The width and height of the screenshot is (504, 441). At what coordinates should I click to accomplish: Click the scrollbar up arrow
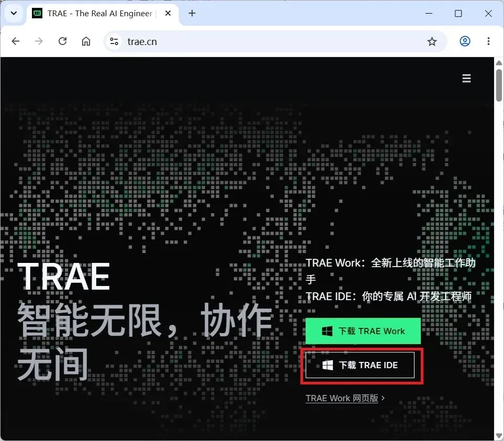pos(499,63)
